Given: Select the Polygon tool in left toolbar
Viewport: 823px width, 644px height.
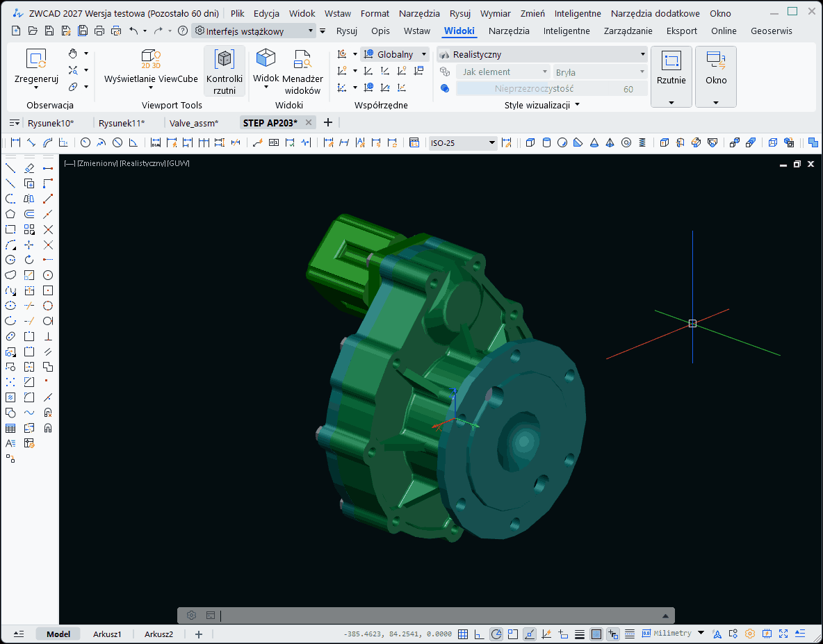Looking at the screenshot, I should [10, 214].
